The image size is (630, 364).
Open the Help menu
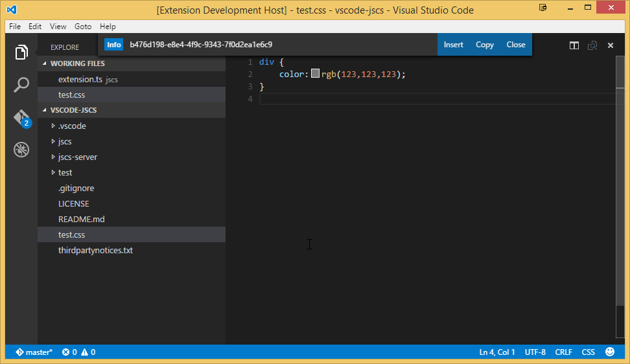point(108,27)
